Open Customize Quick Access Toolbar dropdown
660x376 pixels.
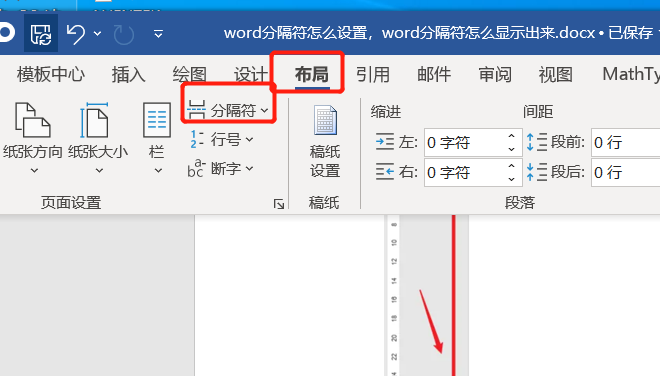158,34
